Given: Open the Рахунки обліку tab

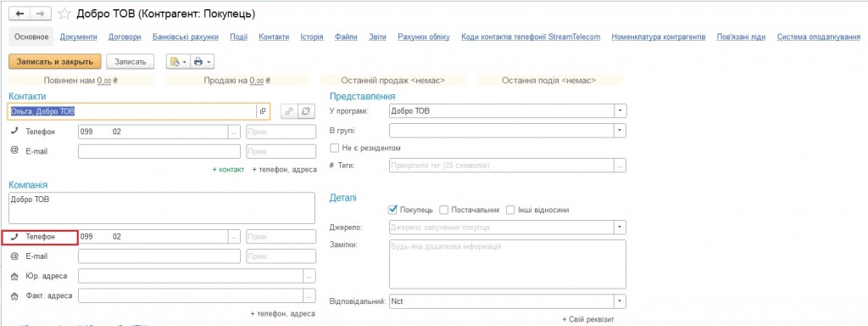Looking at the screenshot, I should pyautogui.click(x=424, y=37).
